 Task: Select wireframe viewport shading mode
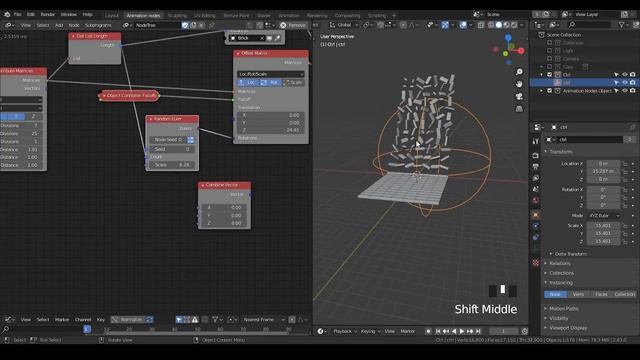(491, 25)
